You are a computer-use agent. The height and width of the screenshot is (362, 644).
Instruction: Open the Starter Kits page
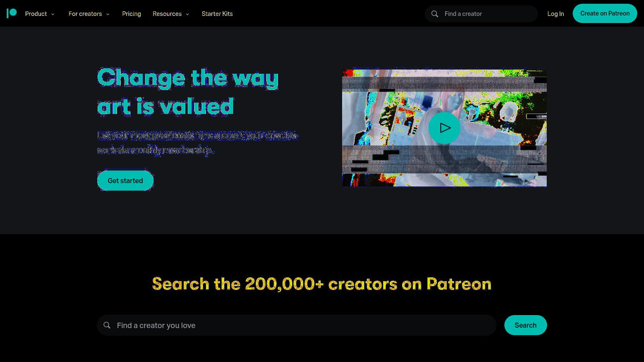(217, 14)
